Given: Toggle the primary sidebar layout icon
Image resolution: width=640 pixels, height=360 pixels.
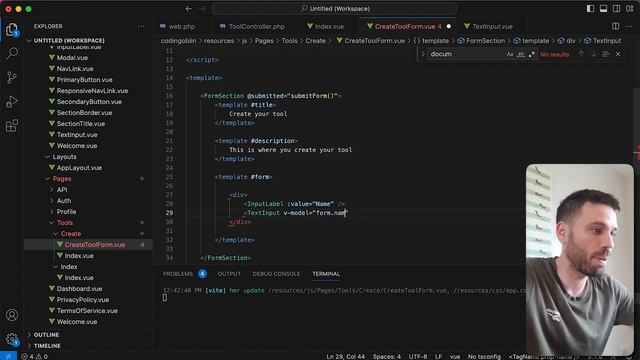Looking at the screenshot, I should [x=590, y=9].
